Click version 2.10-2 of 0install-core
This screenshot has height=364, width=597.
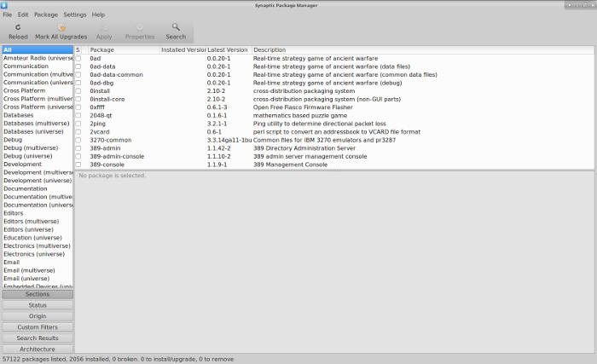pyautogui.click(x=216, y=99)
